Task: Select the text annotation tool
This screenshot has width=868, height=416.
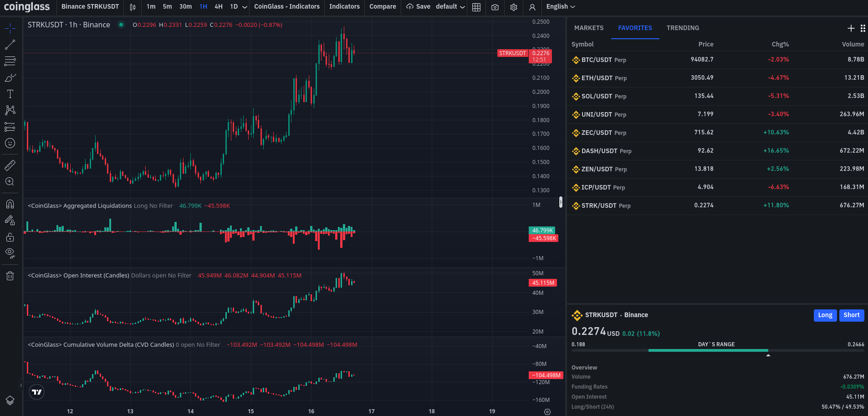Action: coord(10,94)
